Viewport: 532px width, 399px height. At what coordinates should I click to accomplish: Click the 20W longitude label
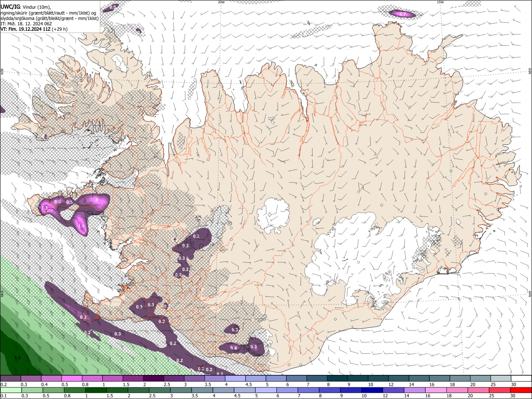221,2
